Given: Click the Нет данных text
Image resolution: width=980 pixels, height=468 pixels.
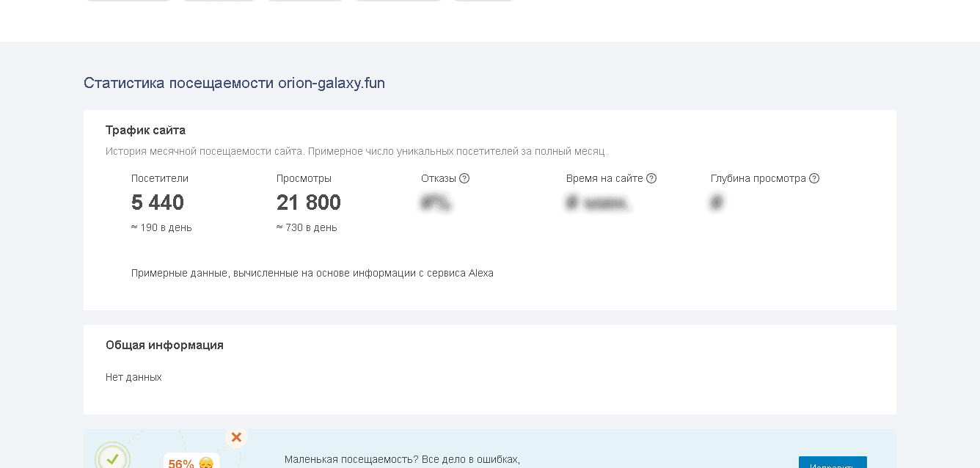Looking at the screenshot, I should coord(134,377).
